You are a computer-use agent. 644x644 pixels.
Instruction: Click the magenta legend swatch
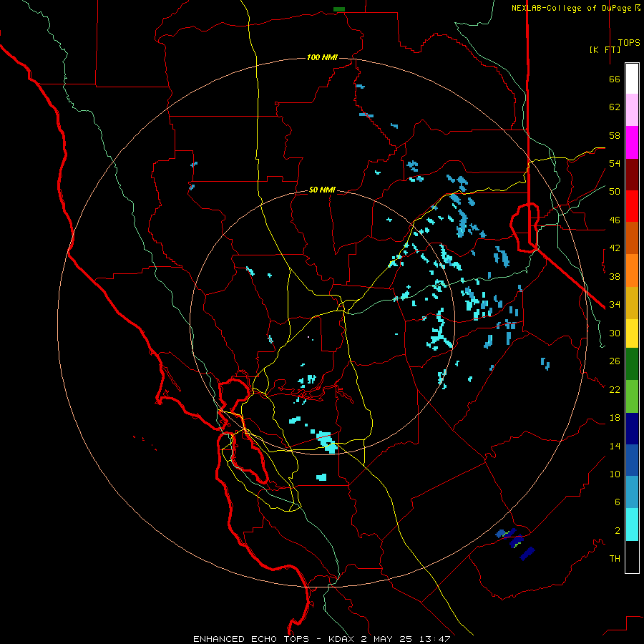coord(632,142)
